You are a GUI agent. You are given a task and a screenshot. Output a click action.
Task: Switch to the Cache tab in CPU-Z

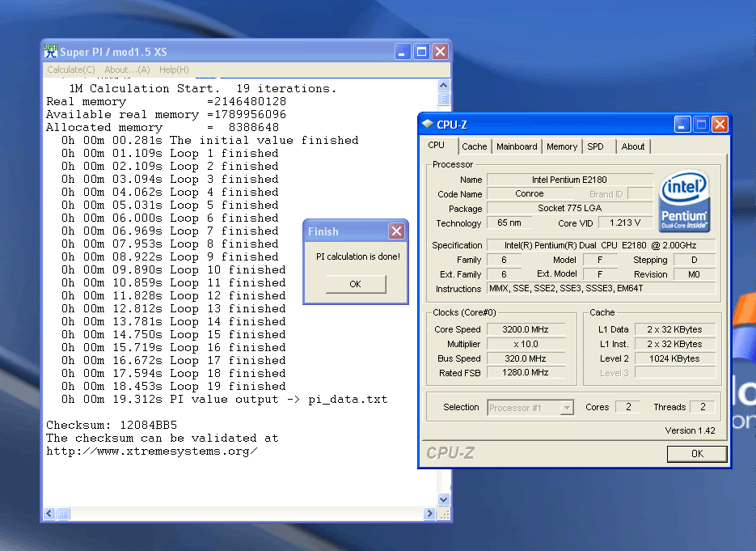(x=475, y=146)
